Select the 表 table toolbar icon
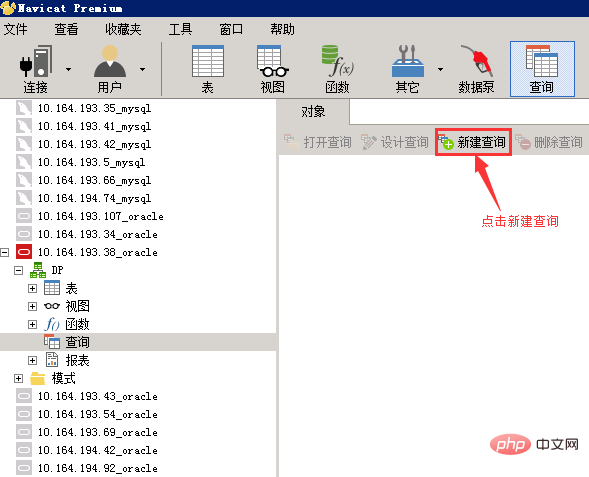The width and height of the screenshot is (589, 477). point(208,69)
